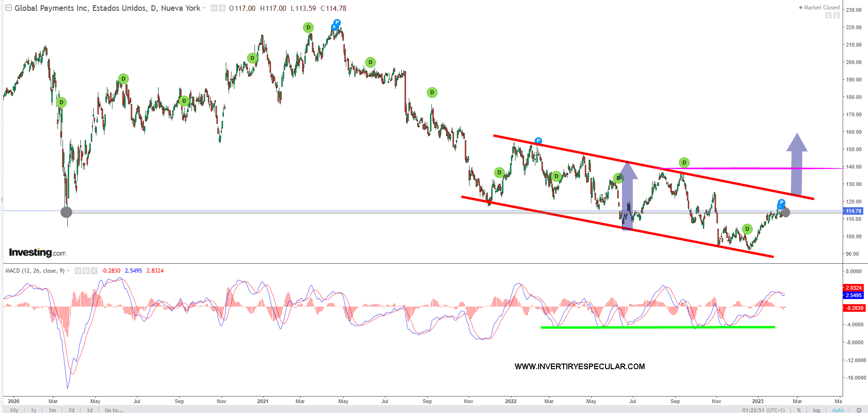
Task: Choose the 1m time range
Action: click(52, 410)
